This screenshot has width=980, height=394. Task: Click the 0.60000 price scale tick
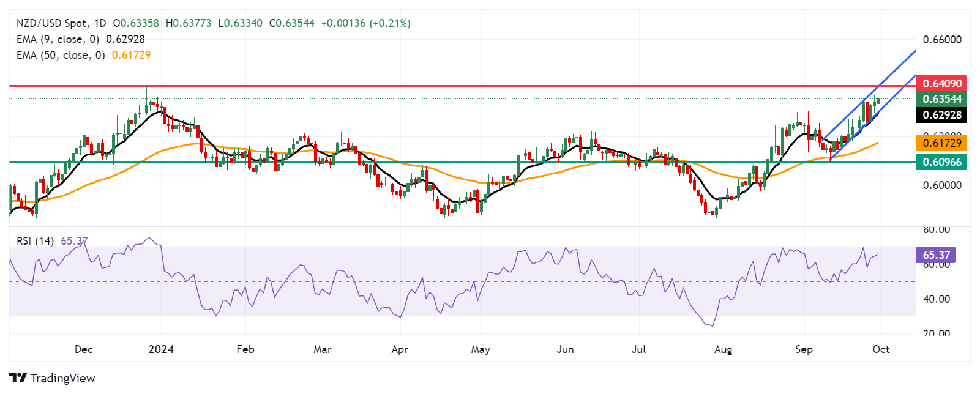(942, 185)
